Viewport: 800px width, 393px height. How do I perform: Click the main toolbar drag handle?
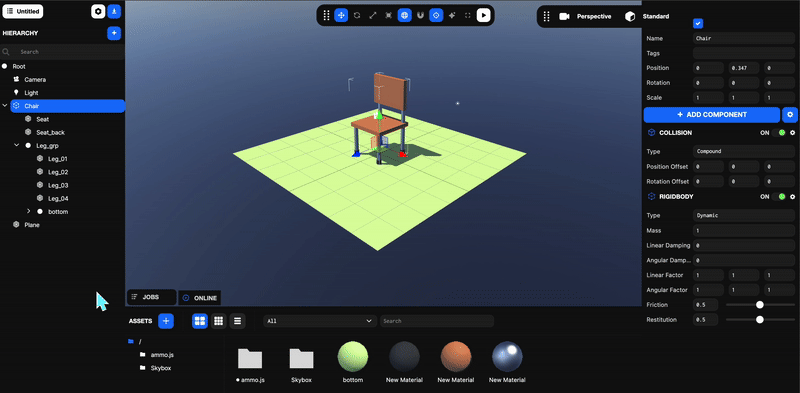pos(327,15)
